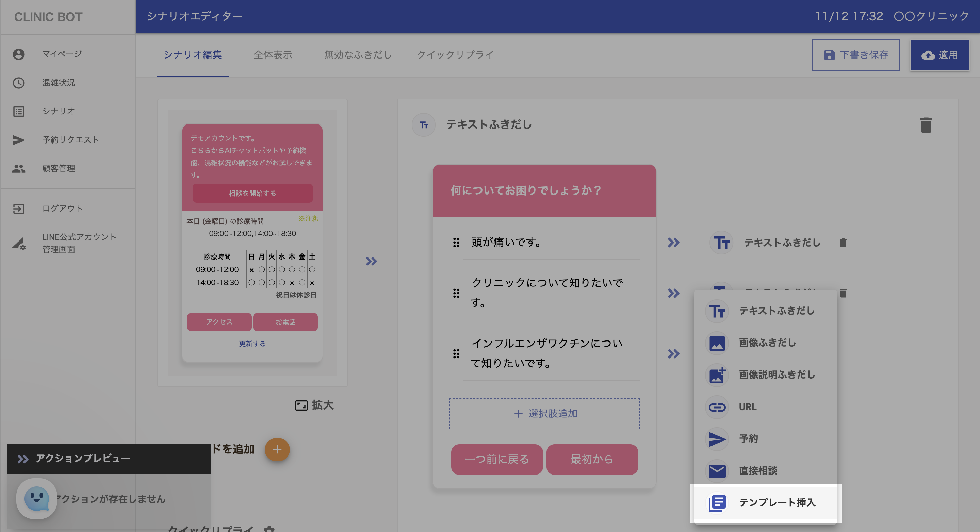980x532 pixels.
Task: Choose 画像ふきだし image bubble option
Action: (767, 343)
